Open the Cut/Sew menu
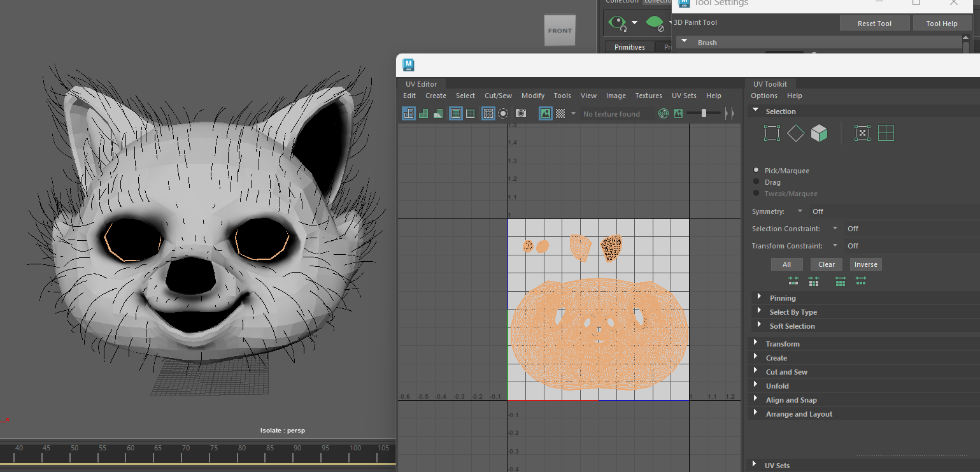This screenshot has width=980, height=472. pyautogui.click(x=498, y=95)
